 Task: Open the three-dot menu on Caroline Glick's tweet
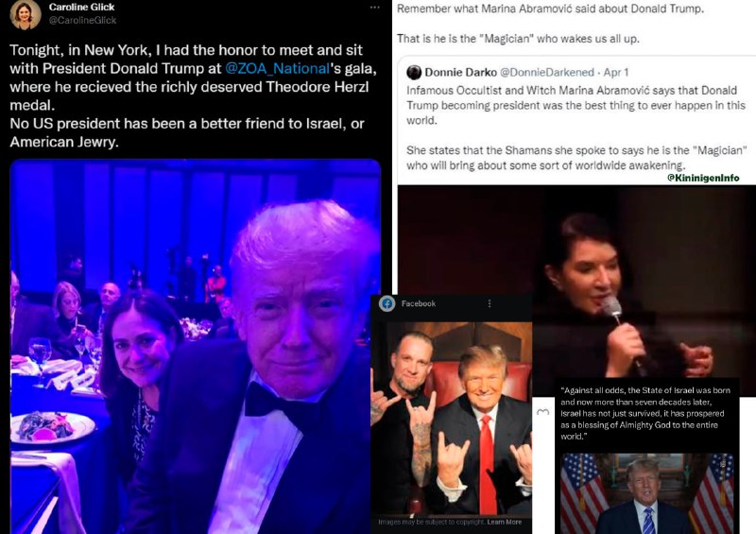point(374,8)
